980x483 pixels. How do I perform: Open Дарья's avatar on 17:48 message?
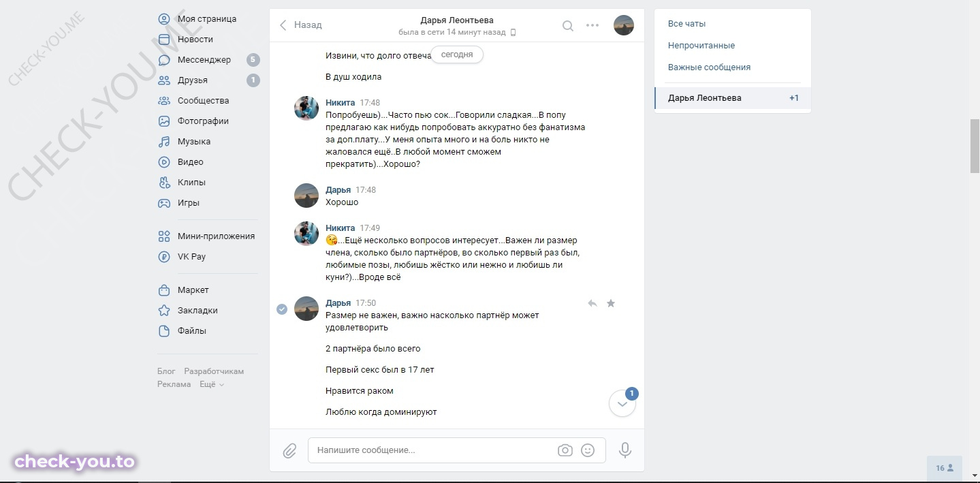click(306, 196)
